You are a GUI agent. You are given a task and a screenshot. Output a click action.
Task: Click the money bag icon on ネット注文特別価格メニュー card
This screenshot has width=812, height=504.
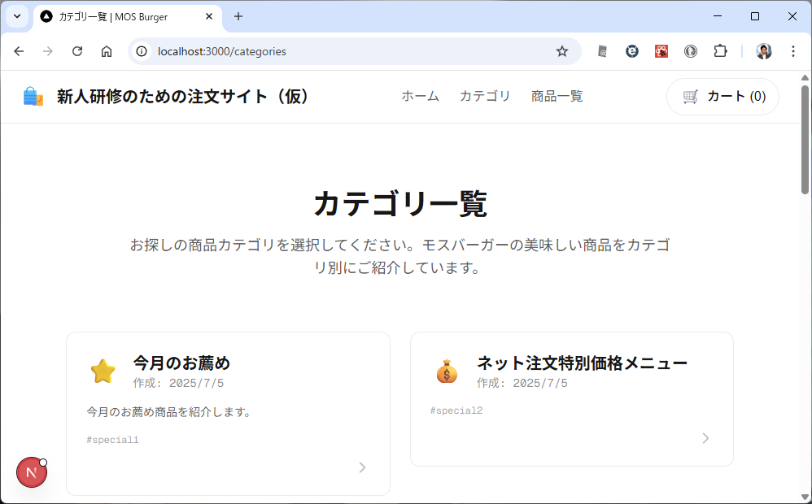coord(447,371)
